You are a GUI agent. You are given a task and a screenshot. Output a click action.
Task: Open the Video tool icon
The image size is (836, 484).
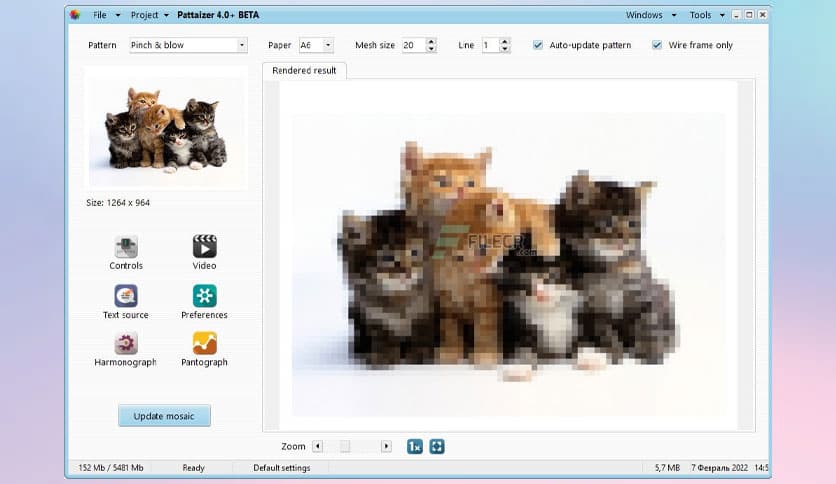(204, 246)
